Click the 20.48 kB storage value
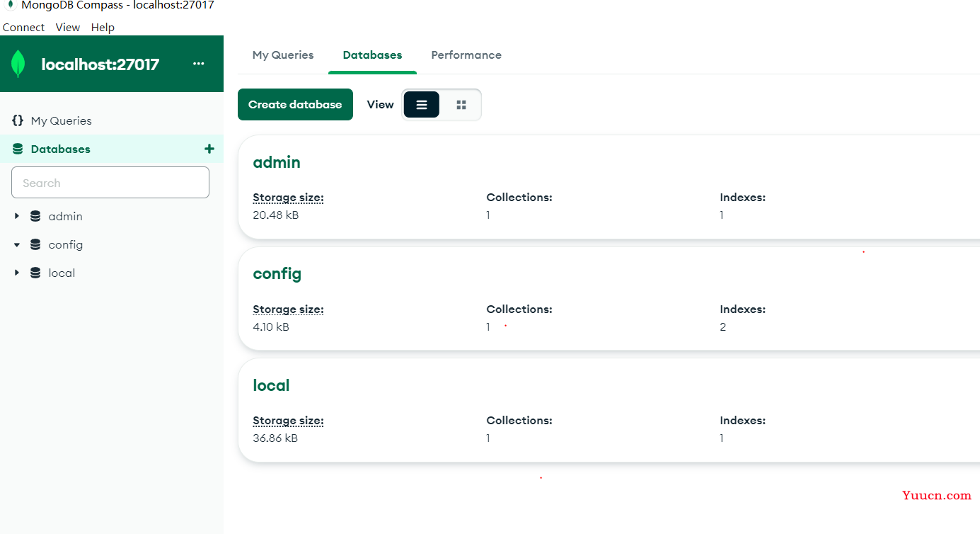The image size is (980, 534). coord(276,215)
